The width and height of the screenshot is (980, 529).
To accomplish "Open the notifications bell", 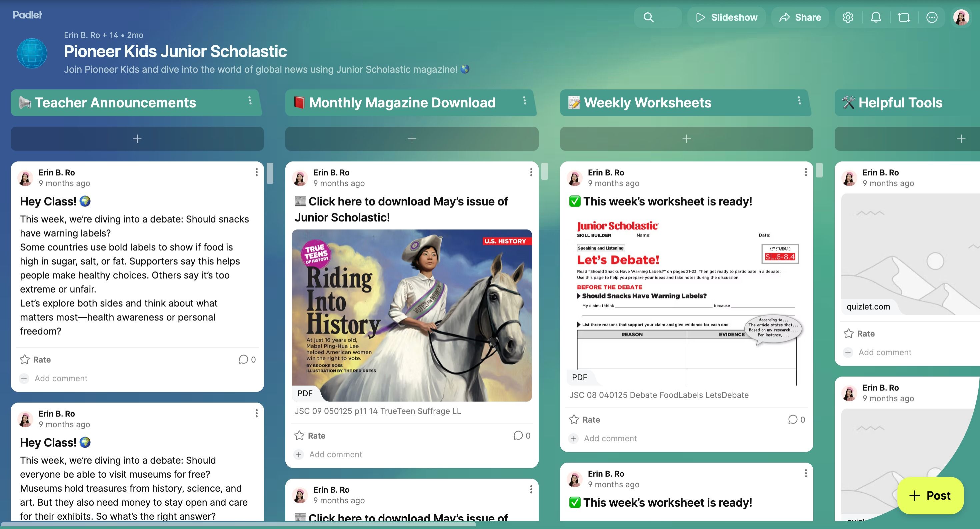I will point(876,17).
